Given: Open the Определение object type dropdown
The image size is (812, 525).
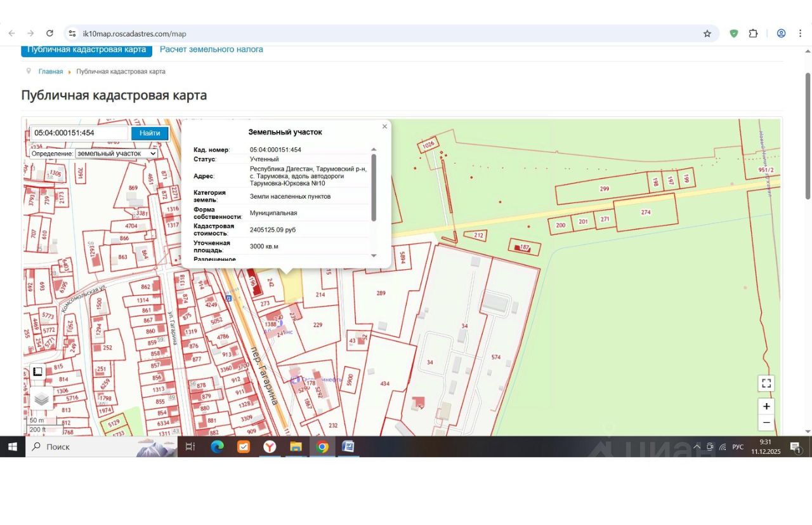Looking at the screenshot, I should (x=117, y=154).
